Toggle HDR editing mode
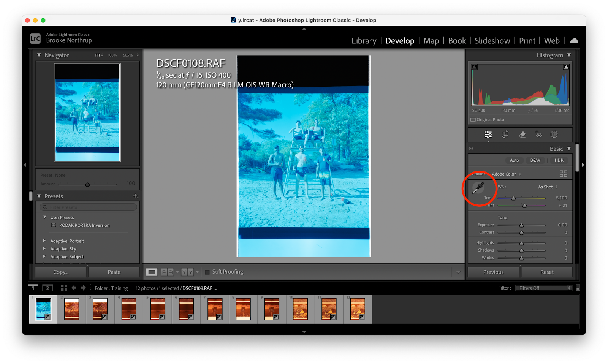This screenshot has width=608, height=364. (559, 160)
